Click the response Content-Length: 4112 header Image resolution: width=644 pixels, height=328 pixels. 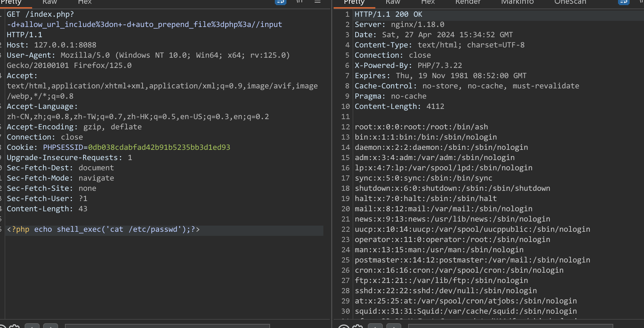[400, 106]
